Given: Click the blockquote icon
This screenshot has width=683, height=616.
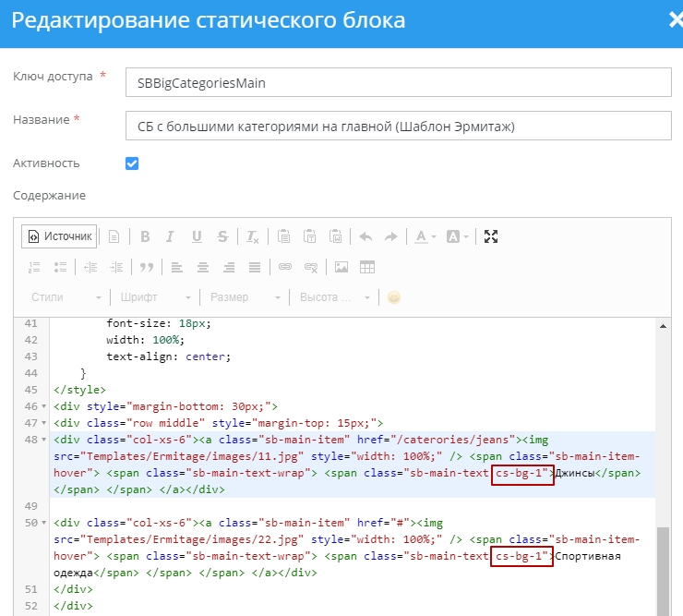Looking at the screenshot, I should click(x=145, y=267).
